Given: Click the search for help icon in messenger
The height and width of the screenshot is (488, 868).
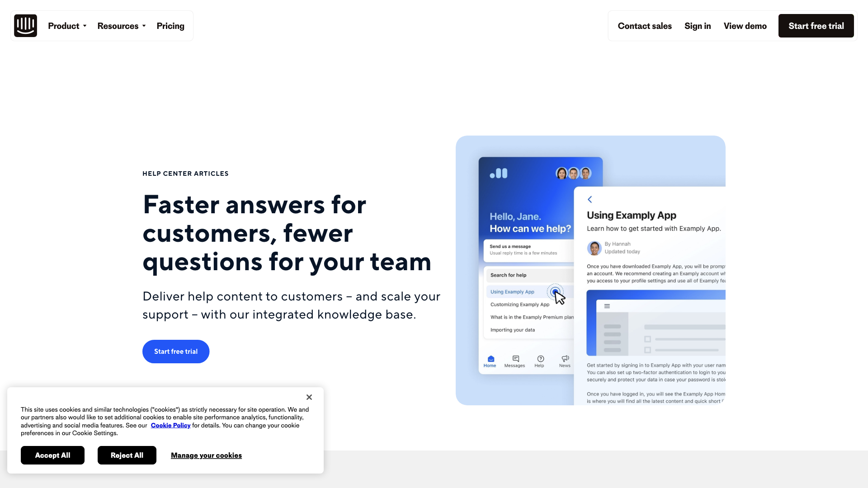Looking at the screenshot, I should [529, 275].
